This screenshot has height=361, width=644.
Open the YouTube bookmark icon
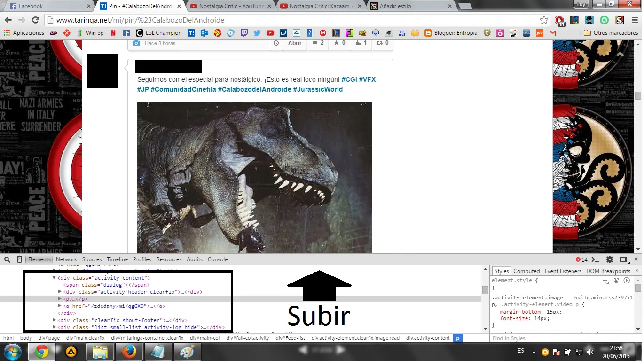coord(270,33)
